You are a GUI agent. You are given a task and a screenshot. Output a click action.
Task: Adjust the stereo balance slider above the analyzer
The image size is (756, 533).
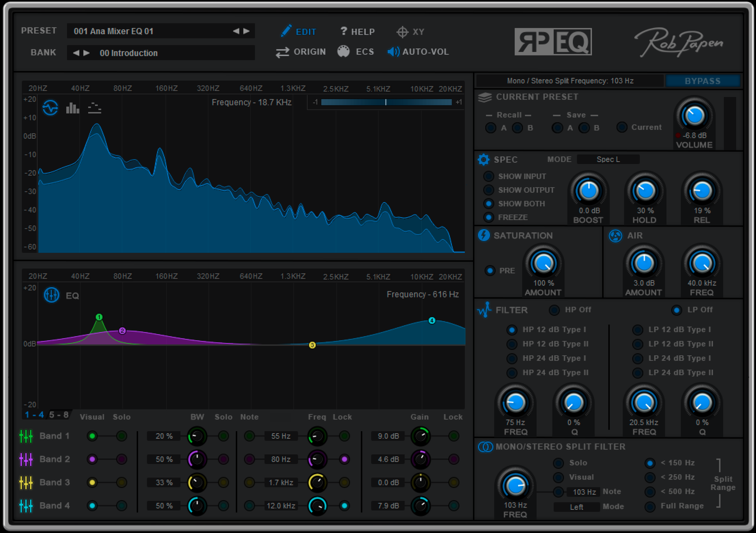[x=386, y=102]
